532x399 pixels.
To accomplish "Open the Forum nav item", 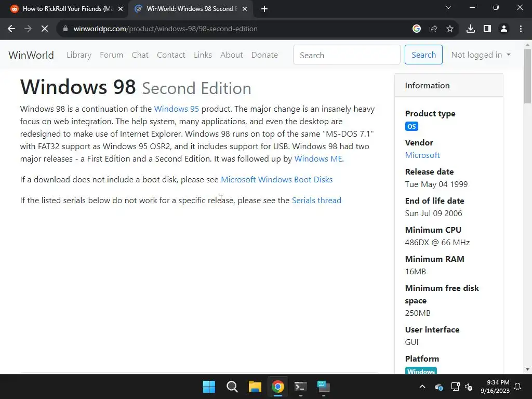I will 111,55.
